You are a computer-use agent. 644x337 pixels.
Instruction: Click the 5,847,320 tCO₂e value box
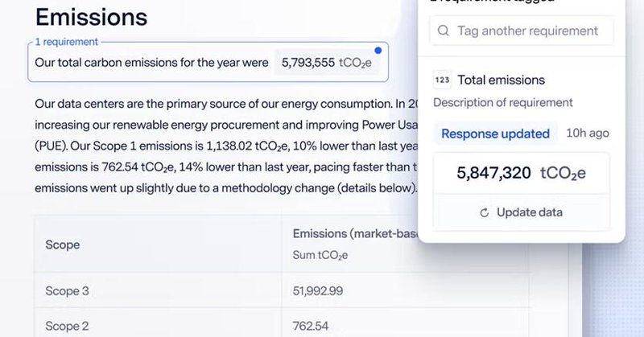click(x=521, y=173)
